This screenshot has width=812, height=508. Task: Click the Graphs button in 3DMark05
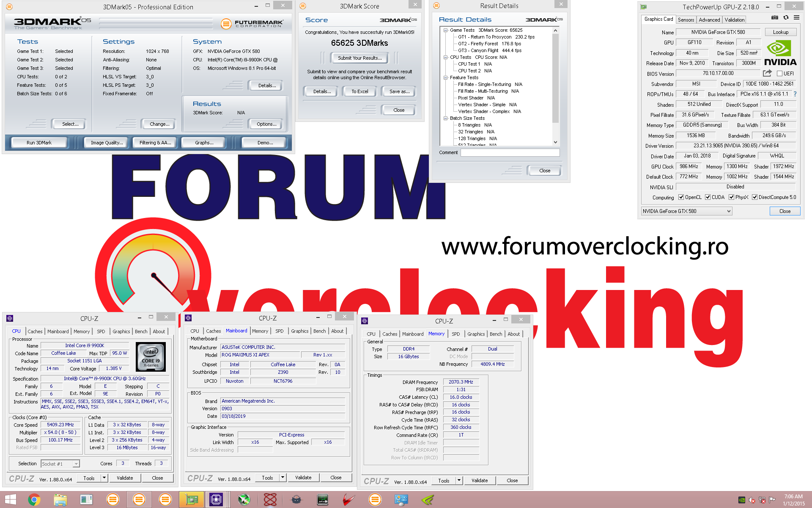[x=204, y=143]
